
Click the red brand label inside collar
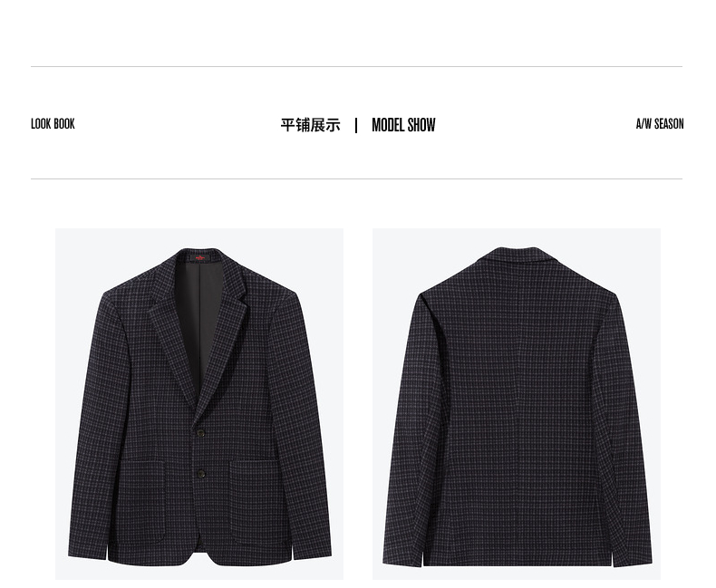coord(200,258)
